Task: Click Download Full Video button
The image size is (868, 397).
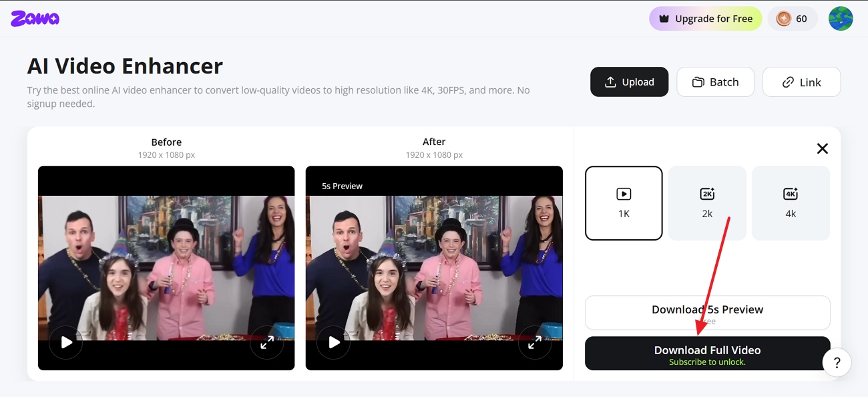Action: 707,354
